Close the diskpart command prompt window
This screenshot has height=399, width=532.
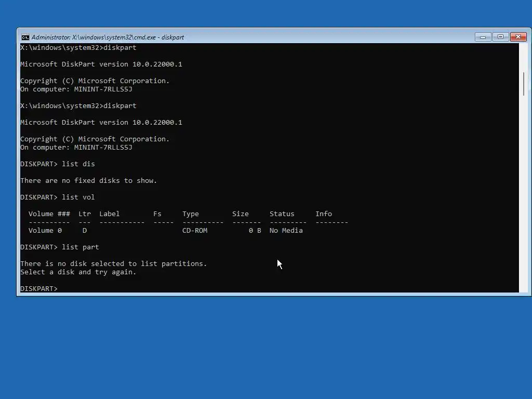(518, 37)
